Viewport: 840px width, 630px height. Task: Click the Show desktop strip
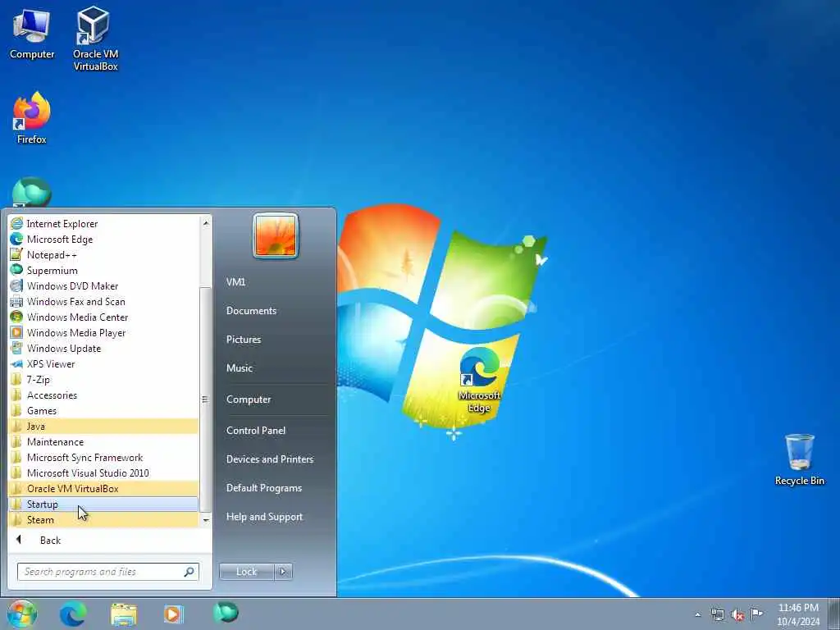834,614
